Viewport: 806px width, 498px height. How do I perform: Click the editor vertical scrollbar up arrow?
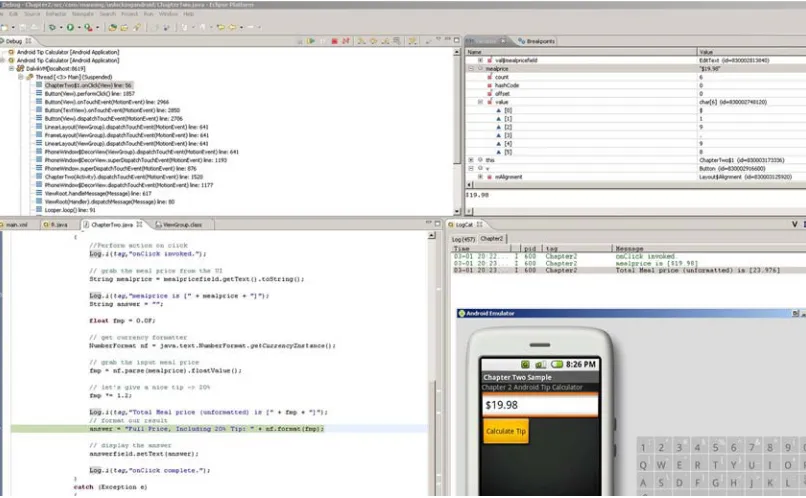[432, 235]
